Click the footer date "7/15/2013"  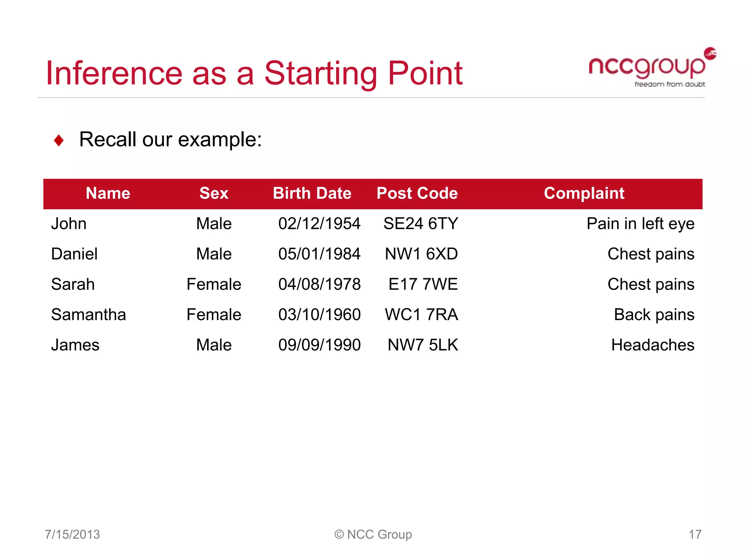72,534
